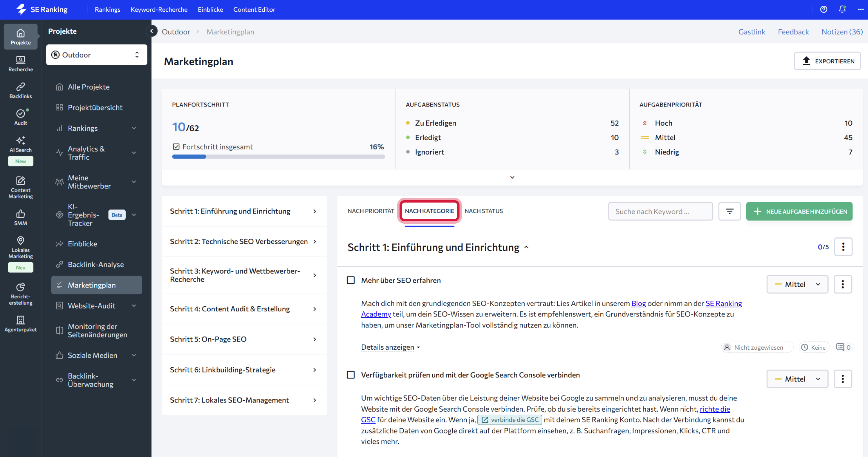Switch to the NACH STATUS tab

[x=484, y=211]
